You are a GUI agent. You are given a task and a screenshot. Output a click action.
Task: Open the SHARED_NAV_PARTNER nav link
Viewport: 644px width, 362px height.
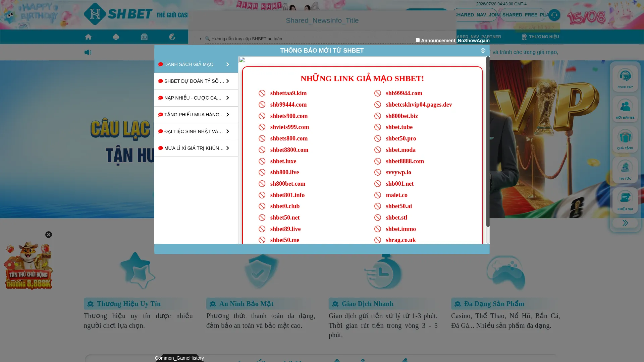pyautogui.click(x=478, y=37)
